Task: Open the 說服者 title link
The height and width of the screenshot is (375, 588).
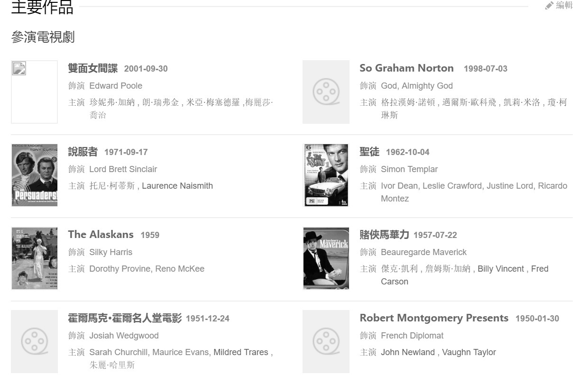Action: [83, 152]
